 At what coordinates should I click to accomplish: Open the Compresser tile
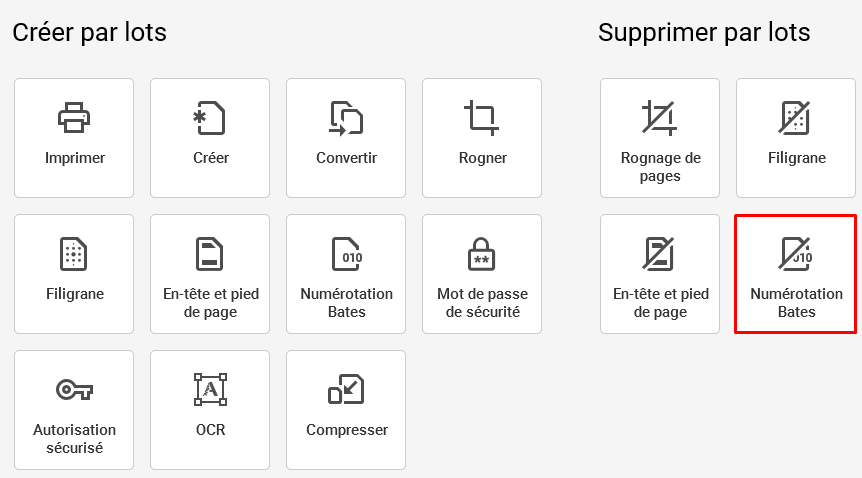[346, 410]
